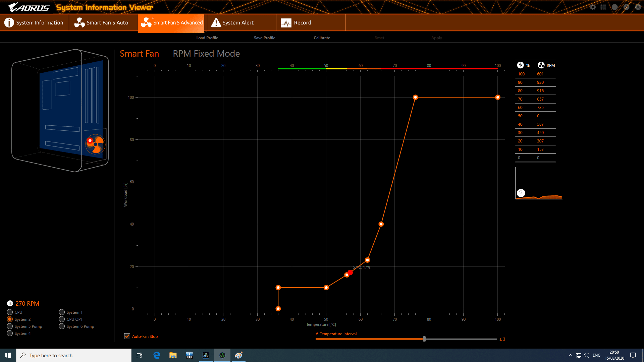The height and width of the screenshot is (362, 644).
Task: Select the System 6 Pump radio button
Action: coord(62,326)
